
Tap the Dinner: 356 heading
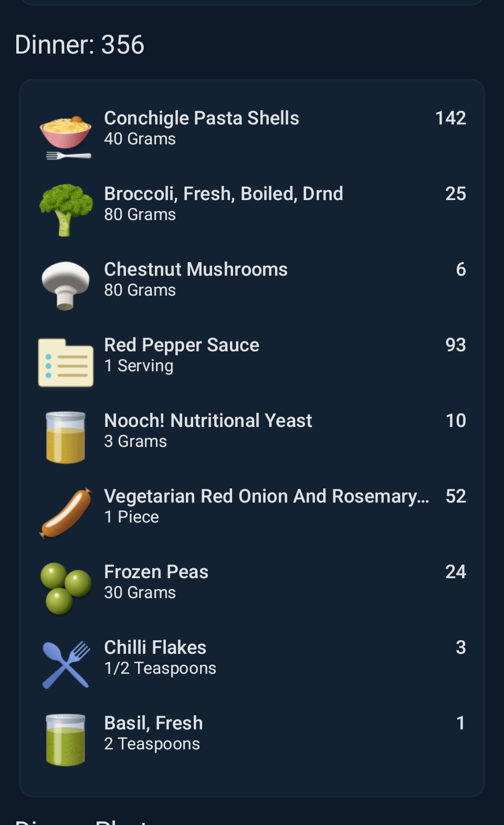[80, 45]
